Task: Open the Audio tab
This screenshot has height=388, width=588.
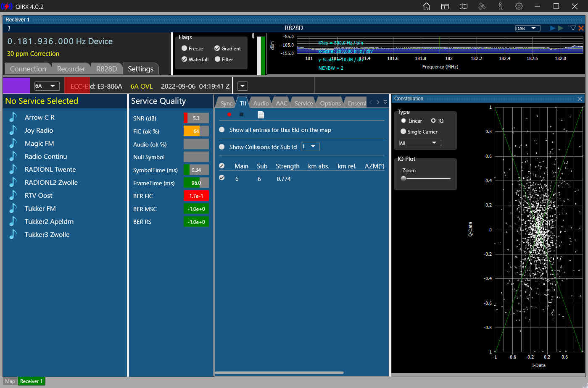Action: click(261, 103)
